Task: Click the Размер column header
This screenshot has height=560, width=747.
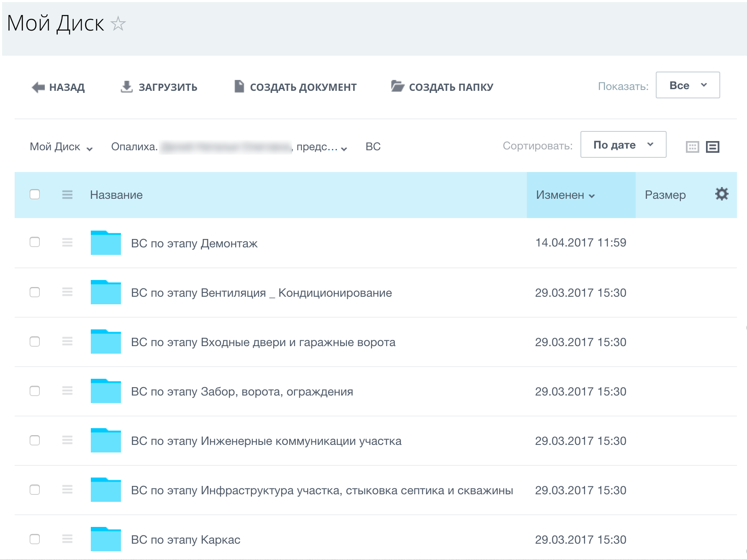Action: click(665, 195)
